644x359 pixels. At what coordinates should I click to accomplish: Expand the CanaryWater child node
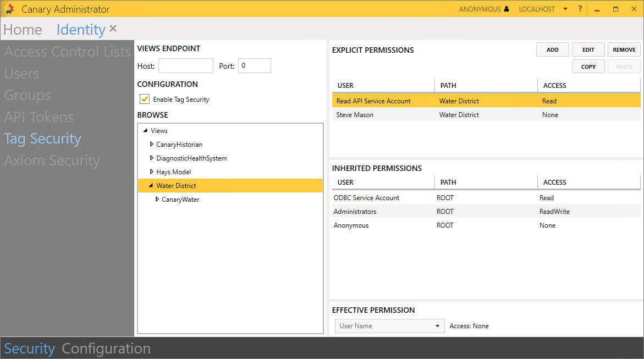(157, 200)
